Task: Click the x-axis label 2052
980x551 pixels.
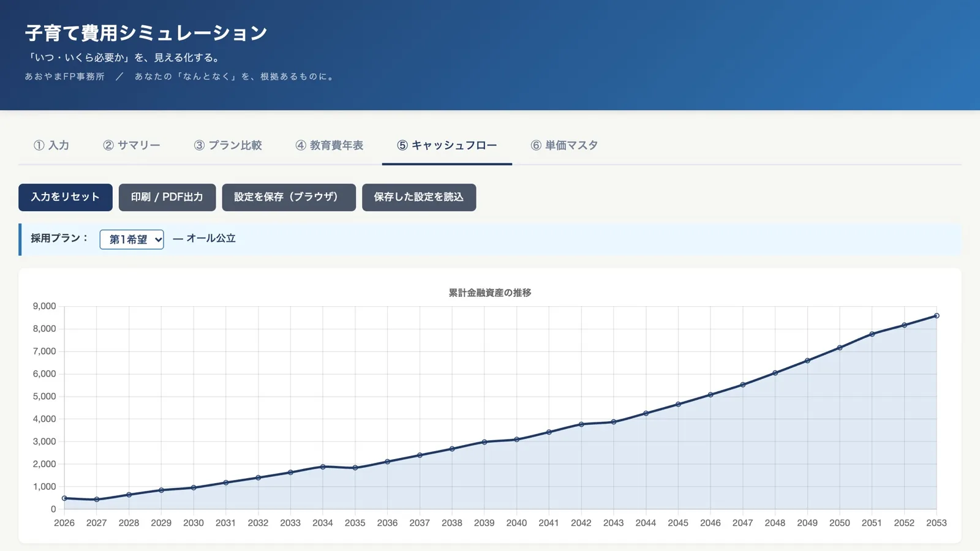Action: (x=904, y=523)
